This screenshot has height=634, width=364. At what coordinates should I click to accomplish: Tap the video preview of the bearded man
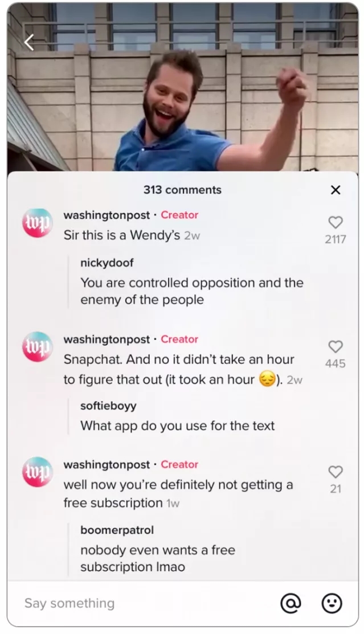click(x=182, y=87)
